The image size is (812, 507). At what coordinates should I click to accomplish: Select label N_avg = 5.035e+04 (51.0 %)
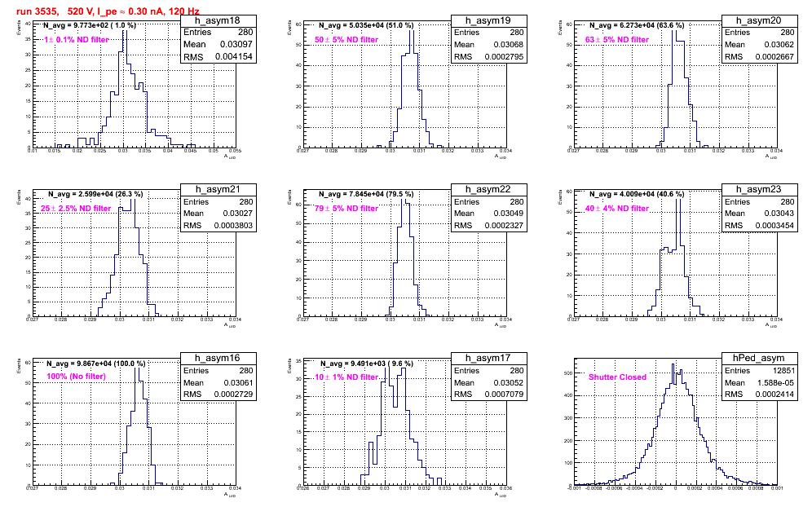coord(366,24)
